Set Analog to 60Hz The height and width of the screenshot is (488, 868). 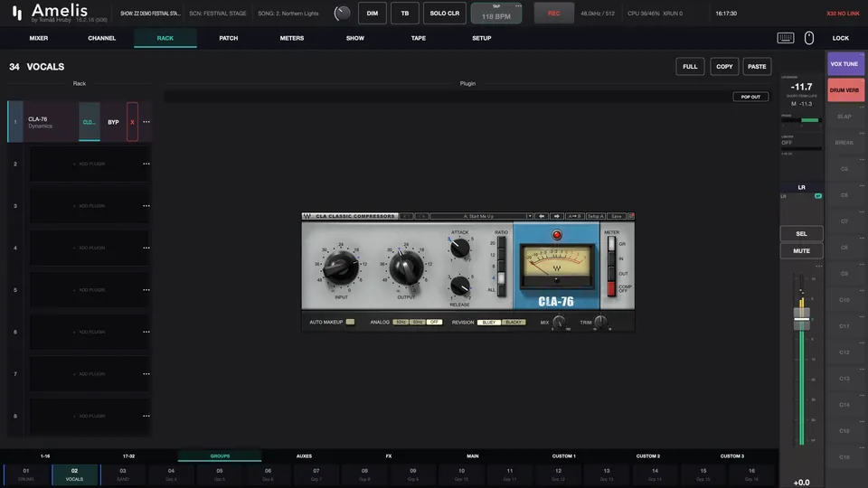pyautogui.click(x=418, y=322)
